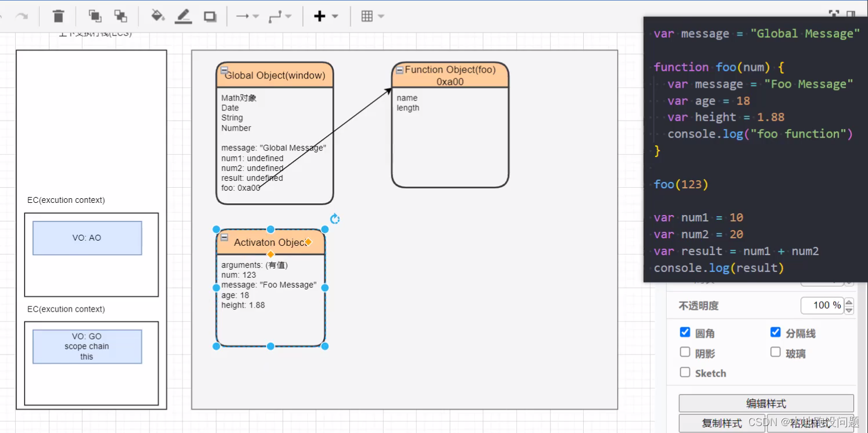Open the table grid dropdown

point(373,16)
